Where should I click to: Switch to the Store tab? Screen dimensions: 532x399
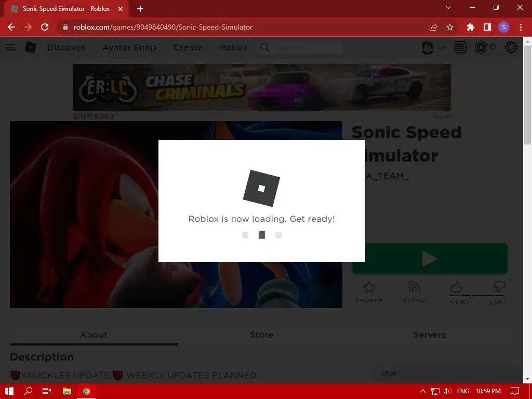click(x=262, y=335)
